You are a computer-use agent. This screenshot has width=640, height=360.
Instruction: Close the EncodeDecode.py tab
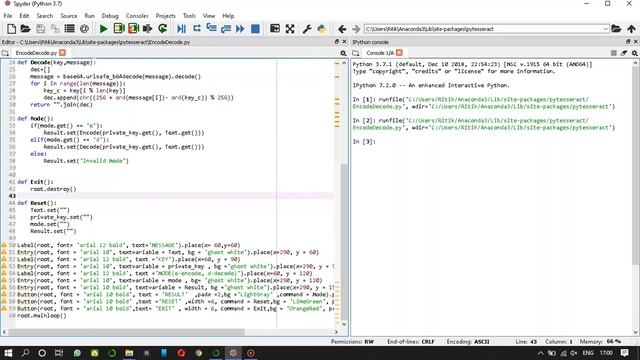pos(62,53)
